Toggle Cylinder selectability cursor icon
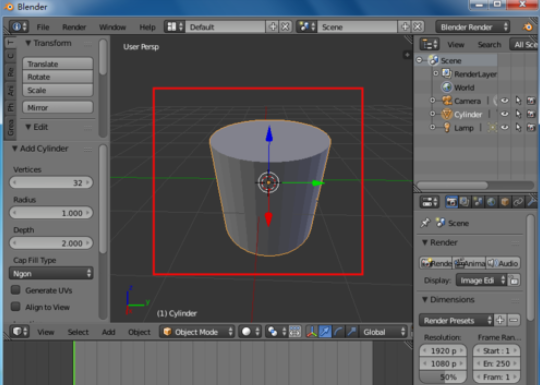The height and width of the screenshot is (385, 540). (x=518, y=114)
